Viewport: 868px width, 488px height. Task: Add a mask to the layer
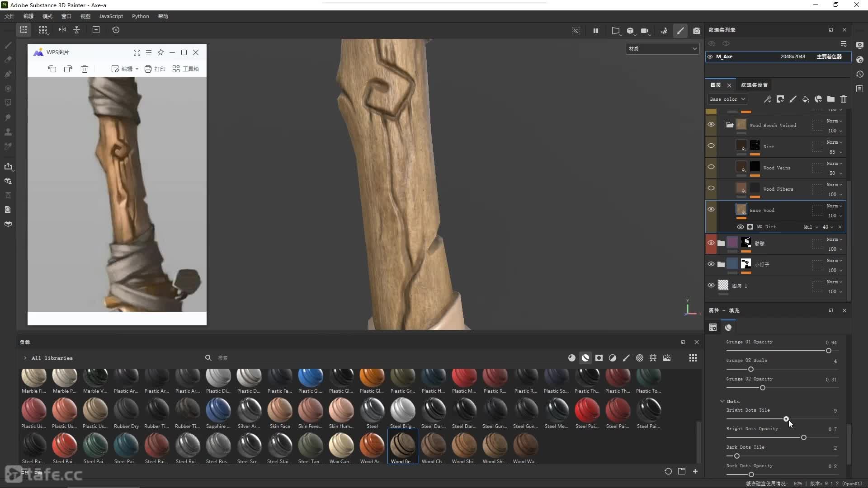tap(780, 99)
